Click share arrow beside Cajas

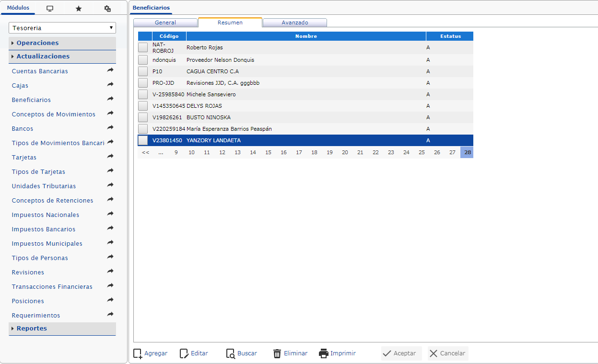click(110, 85)
